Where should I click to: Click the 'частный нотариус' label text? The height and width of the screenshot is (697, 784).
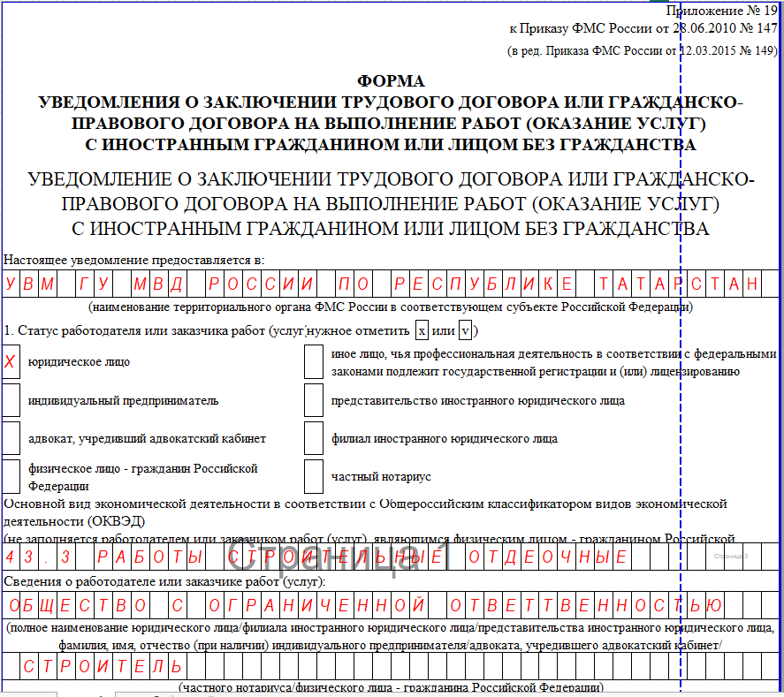(381, 477)
